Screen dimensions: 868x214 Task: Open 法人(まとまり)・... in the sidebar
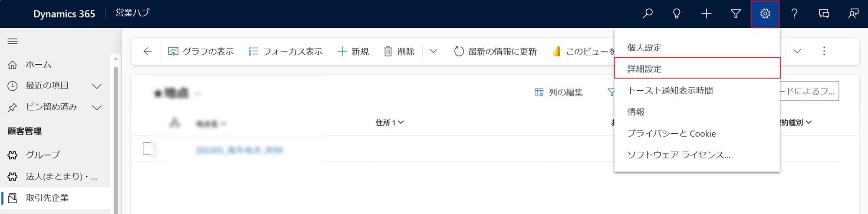(56, 176)
